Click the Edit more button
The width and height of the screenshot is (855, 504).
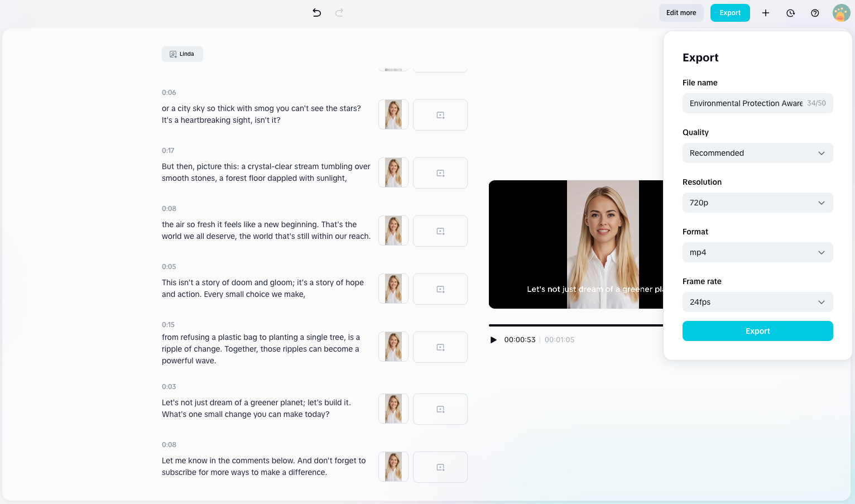[681, 13]
